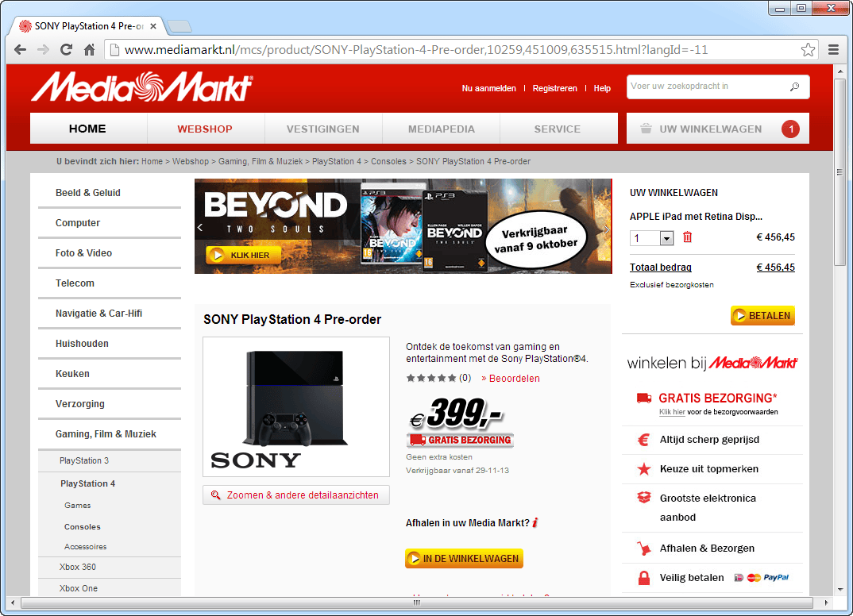The image size is (853, 616).
Task: Open the HOME navigation tab
Action: [x=88, y=129]
